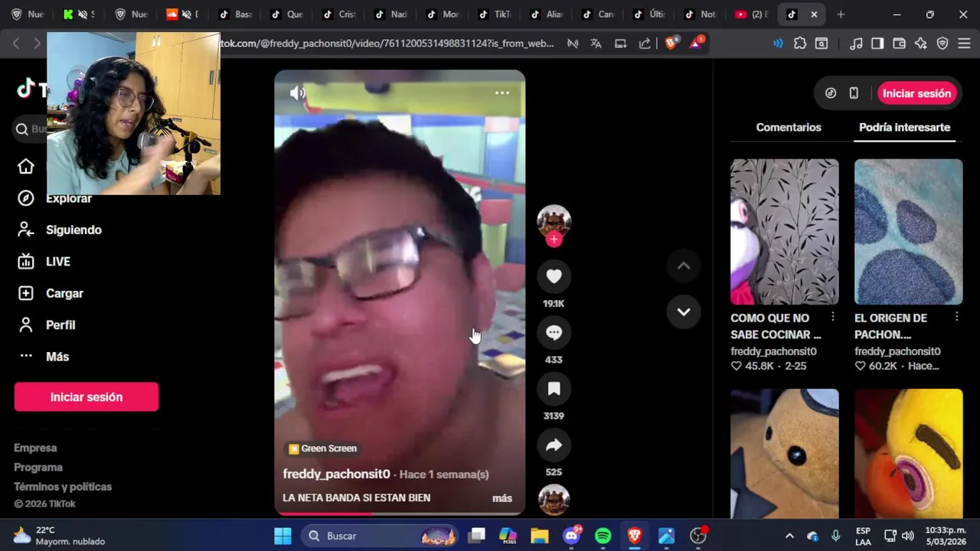980x551 pixels.
Task: Click the sound disc avatar below share
Action: click(x=554, y=500)
